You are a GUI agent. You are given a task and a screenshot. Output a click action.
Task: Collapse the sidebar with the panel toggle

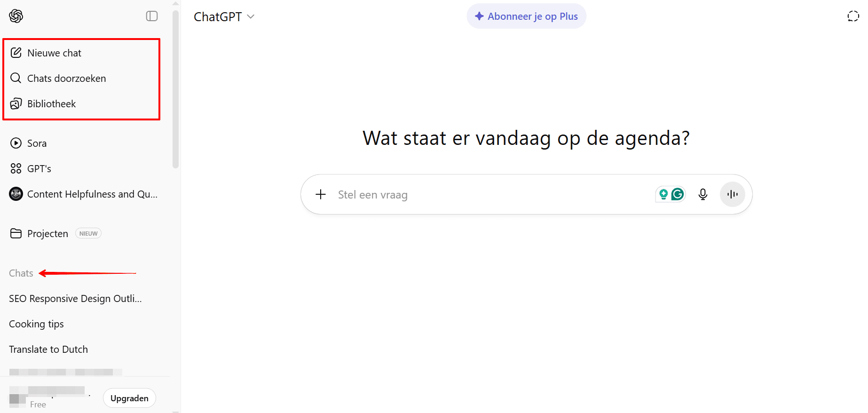click(151, 16)
